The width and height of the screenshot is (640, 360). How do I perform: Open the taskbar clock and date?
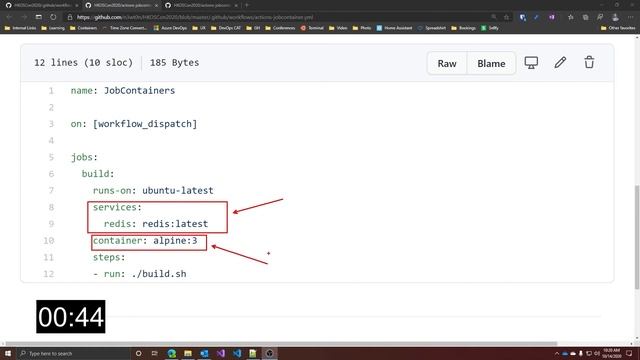pos(611,353)
